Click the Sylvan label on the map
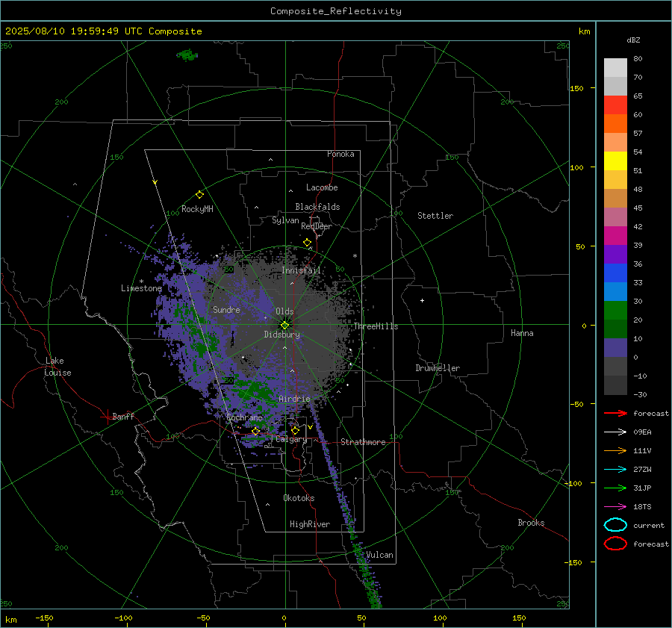 tap(285, 220)
